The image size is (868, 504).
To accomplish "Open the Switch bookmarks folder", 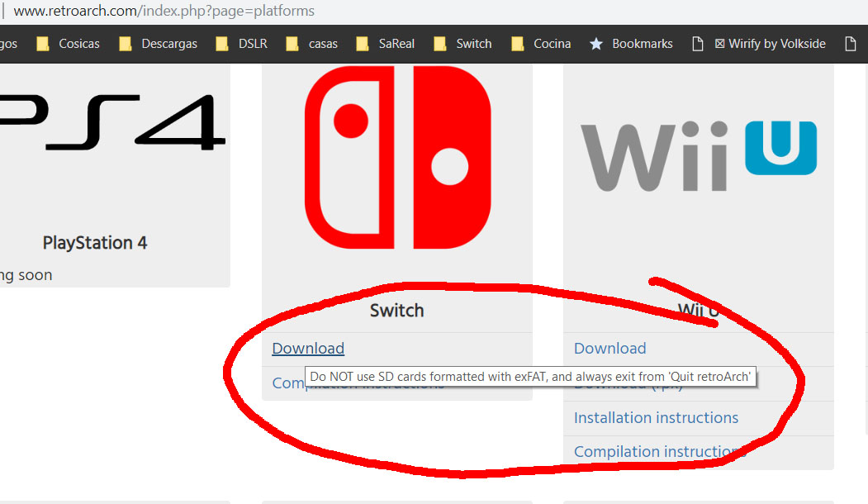I will click(462, 44).
